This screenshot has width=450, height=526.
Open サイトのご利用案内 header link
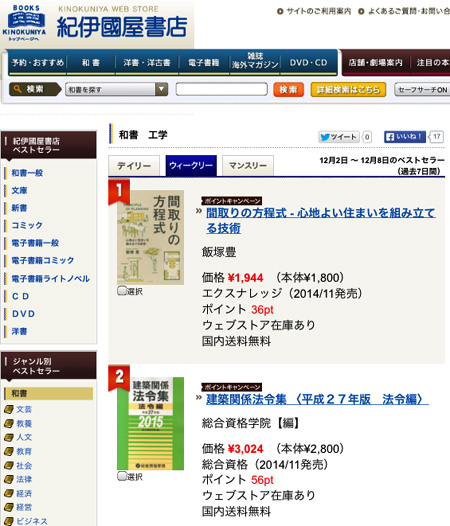point(318,12)
